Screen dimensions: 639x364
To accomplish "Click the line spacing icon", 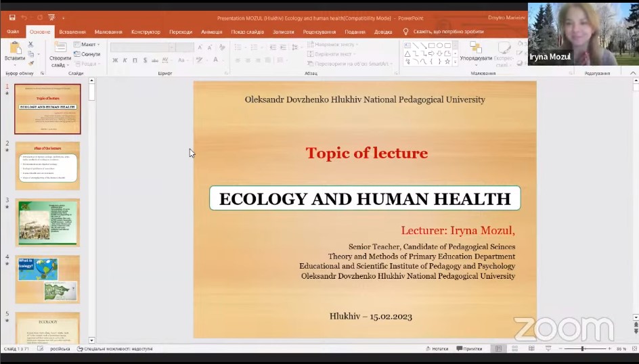I will pos(295,47).
